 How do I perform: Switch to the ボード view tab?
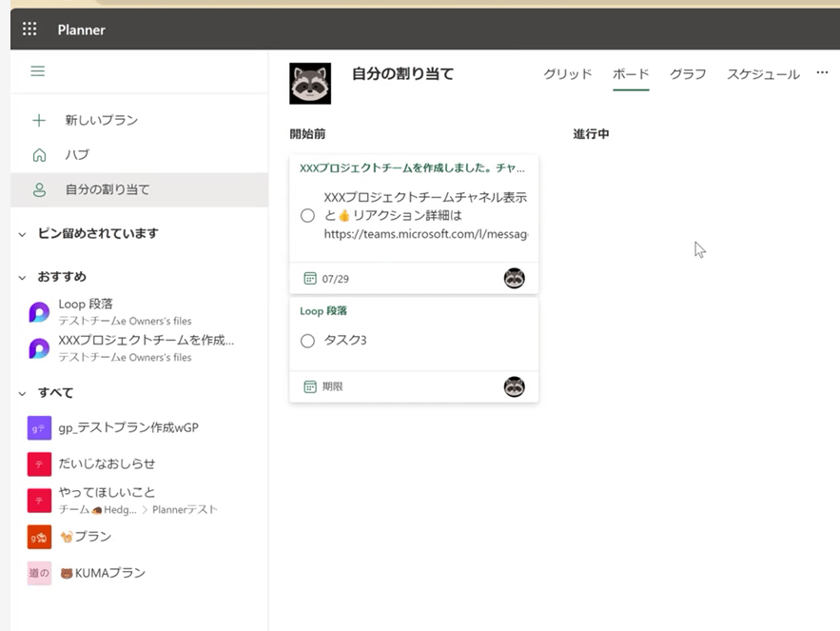[631, 74]
